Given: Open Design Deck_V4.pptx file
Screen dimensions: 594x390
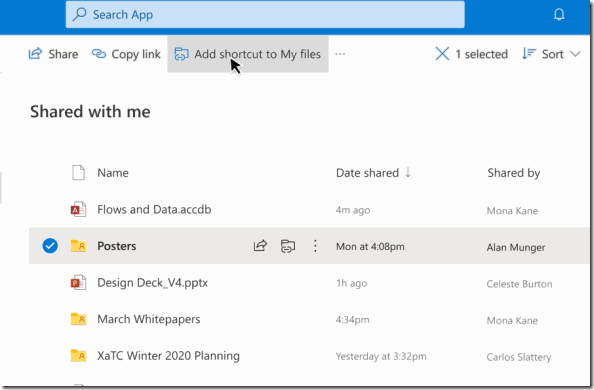Looking at the screenshot, I should [152, 283].
